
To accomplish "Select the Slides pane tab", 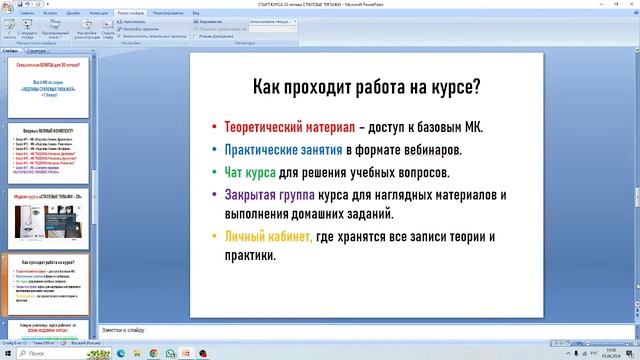I will [10, 51].
